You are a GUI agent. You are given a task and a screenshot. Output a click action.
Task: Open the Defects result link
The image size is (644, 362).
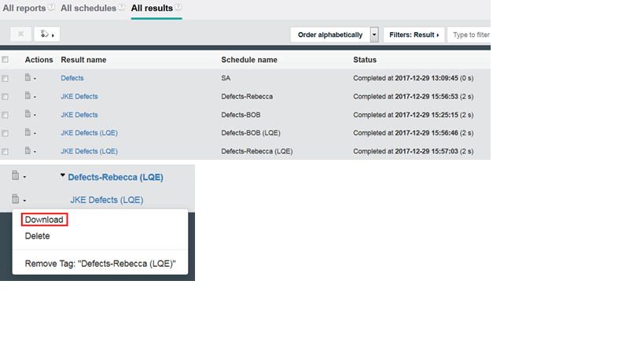point(72,78)
